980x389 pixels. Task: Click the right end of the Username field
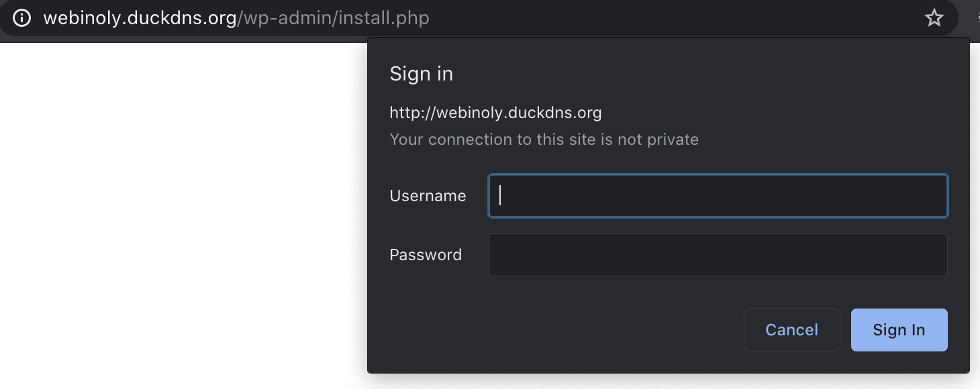(933, 196)
